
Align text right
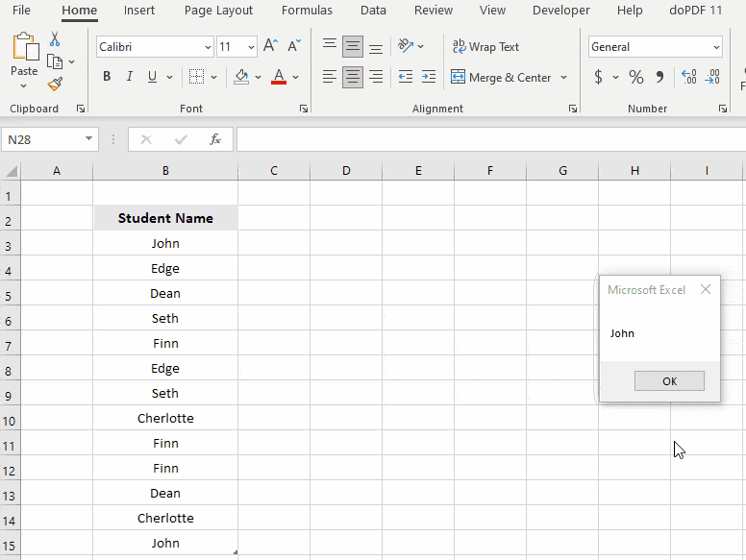tap(376, 77)
